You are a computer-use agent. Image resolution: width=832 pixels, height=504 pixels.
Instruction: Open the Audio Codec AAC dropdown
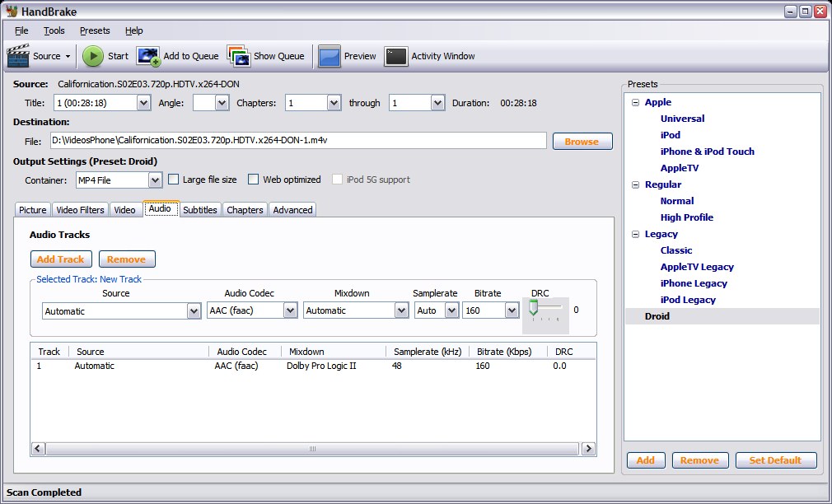click(x=290, y=310)
